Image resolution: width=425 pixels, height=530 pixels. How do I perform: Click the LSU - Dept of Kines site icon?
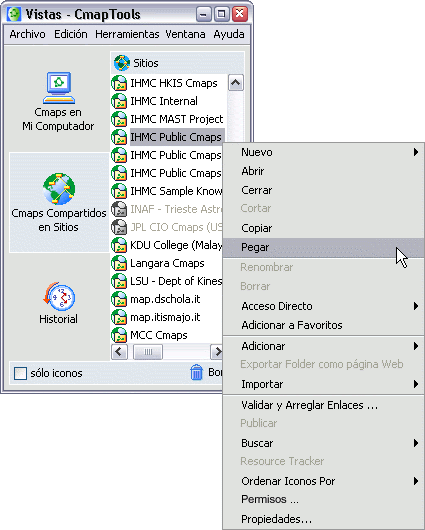119,281
